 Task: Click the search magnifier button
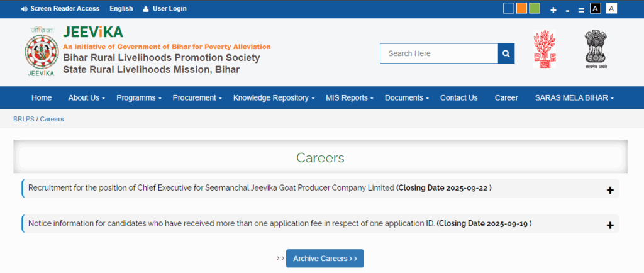[506, 53]
